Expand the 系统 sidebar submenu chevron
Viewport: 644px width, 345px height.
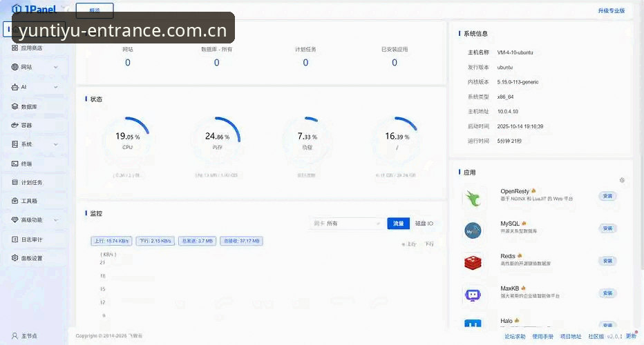click(56, 144)
